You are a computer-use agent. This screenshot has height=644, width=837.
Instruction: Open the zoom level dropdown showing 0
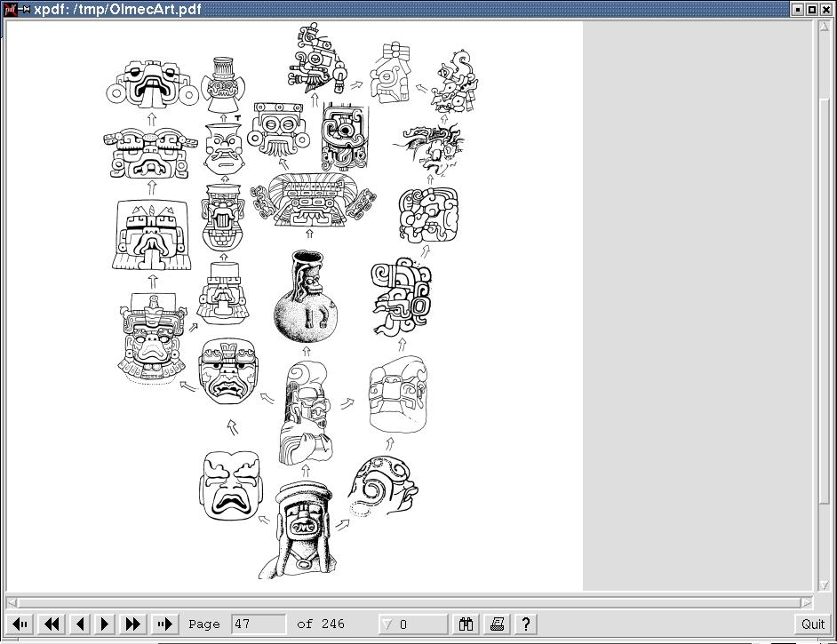(412, 624)
